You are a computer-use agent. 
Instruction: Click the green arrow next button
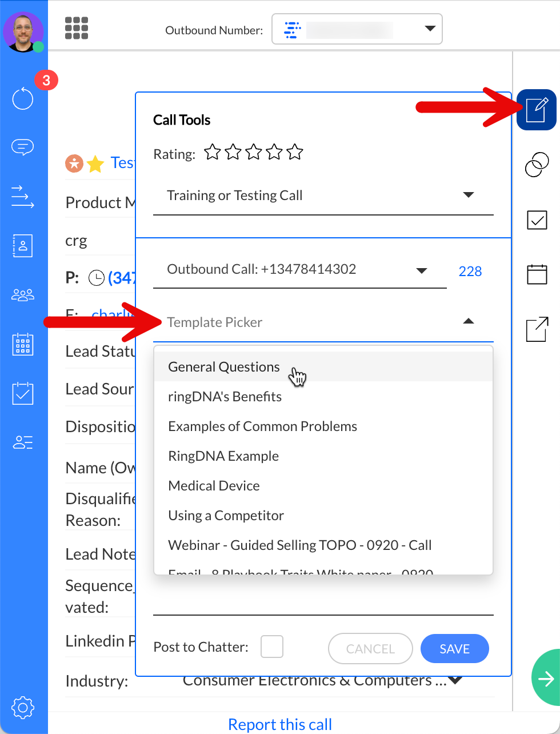point(546,678)
